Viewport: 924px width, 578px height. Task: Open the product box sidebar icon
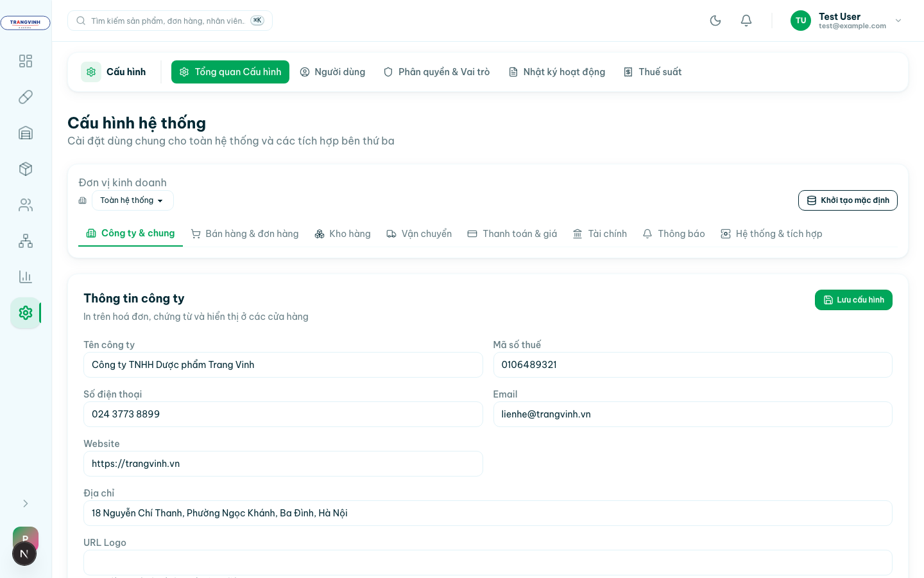click(26, 169)
